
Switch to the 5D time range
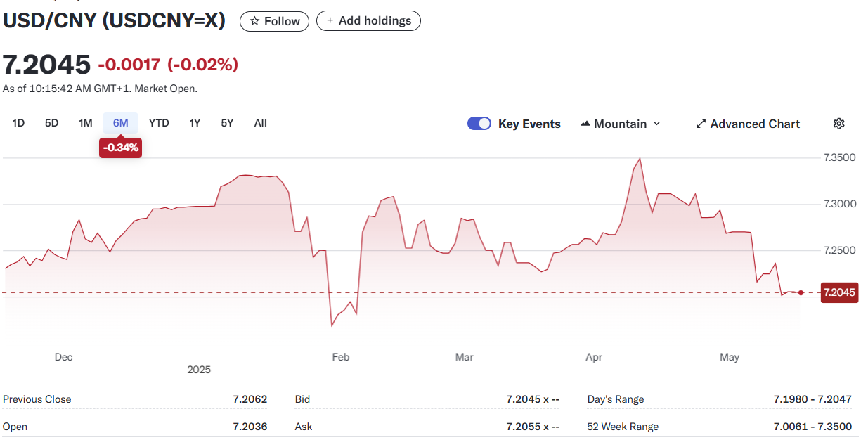tap(51, 123)
